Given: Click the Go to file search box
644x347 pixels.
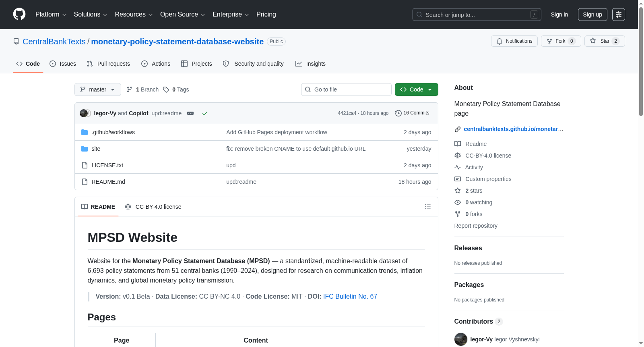Looking at the screenshot, I should 346,89.
